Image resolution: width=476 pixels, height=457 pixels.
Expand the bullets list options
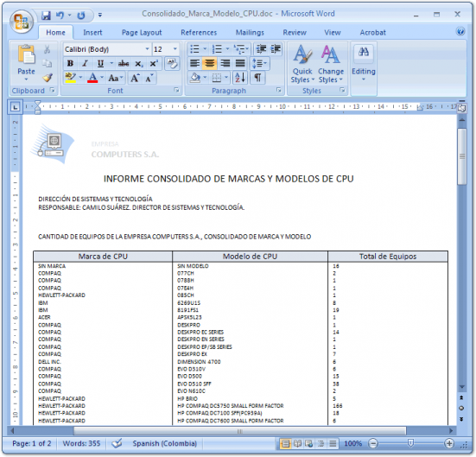coord(205,49)
